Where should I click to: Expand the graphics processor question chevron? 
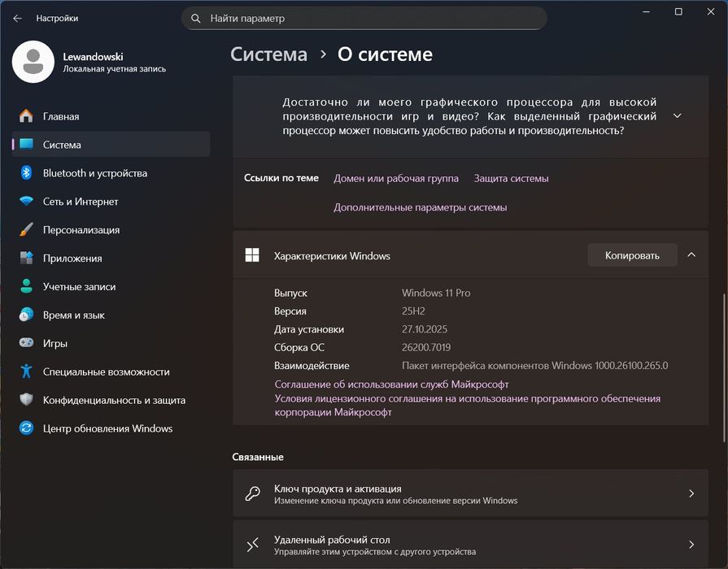pos(678,115)
